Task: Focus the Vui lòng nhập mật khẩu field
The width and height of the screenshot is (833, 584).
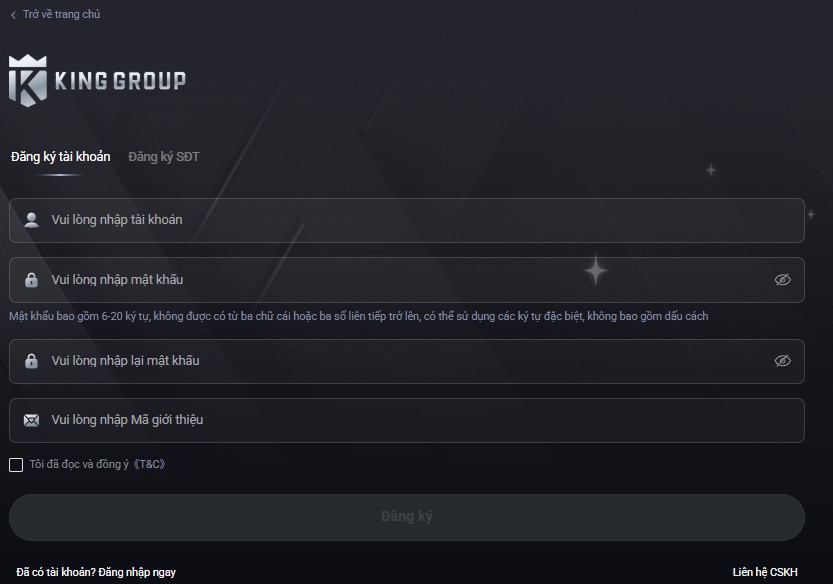Action: pyautogui.click(x=407, y=280)
